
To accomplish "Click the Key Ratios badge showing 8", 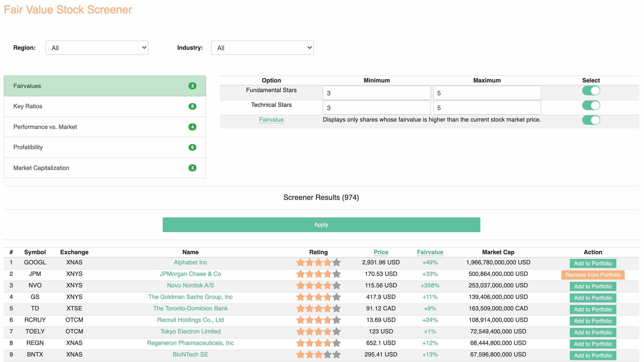I will pyautogui.click(x=192, y=106).
